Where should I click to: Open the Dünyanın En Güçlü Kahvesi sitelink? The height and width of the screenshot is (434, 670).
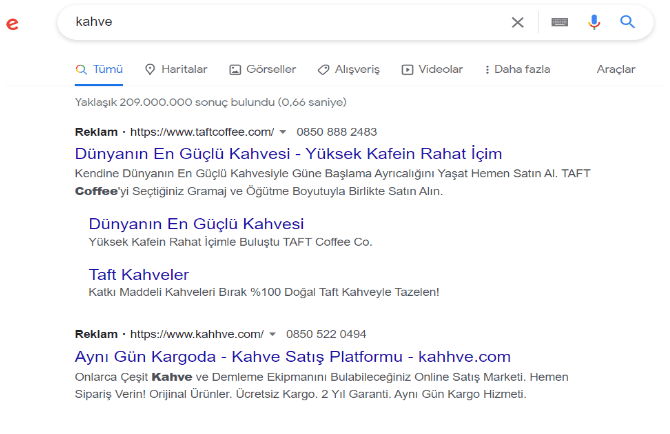[196, 224]
